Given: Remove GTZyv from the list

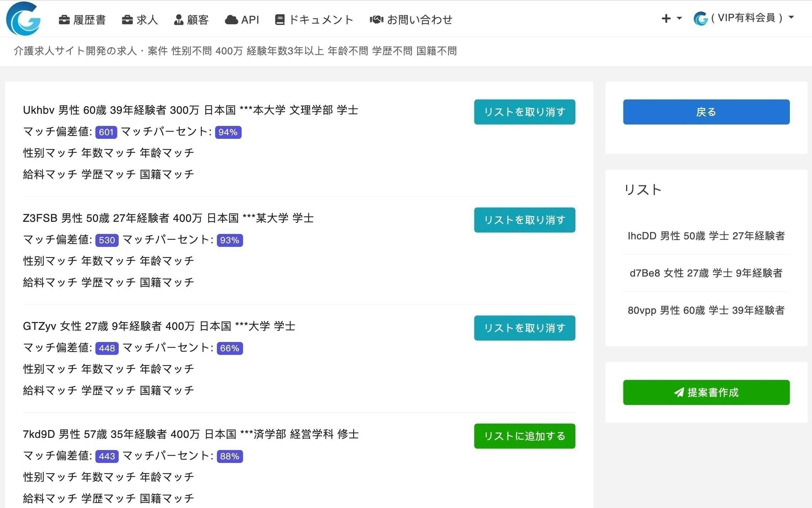Looking at the screenshot, I should (x=524, y=328).
